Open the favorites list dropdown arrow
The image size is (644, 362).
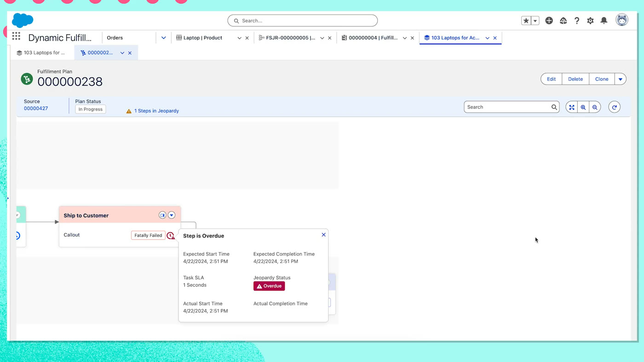click(x=535, y=21)
